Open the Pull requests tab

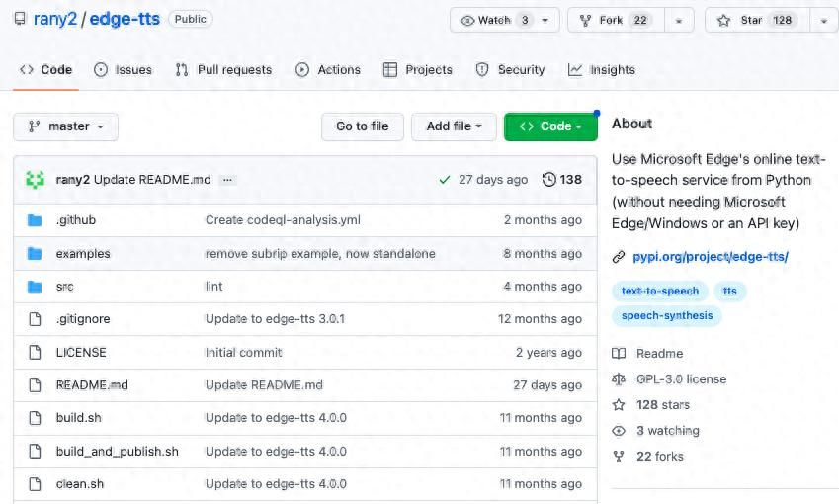point(223,69)
